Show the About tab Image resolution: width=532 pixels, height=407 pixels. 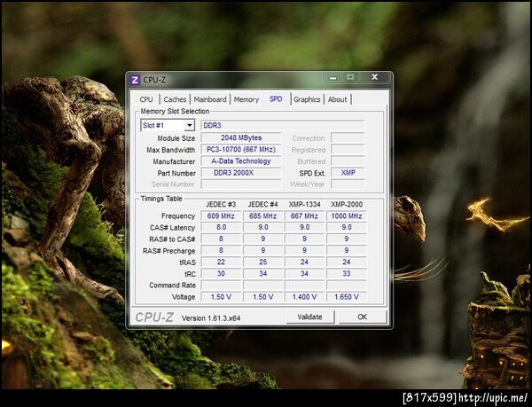[338, 99]
